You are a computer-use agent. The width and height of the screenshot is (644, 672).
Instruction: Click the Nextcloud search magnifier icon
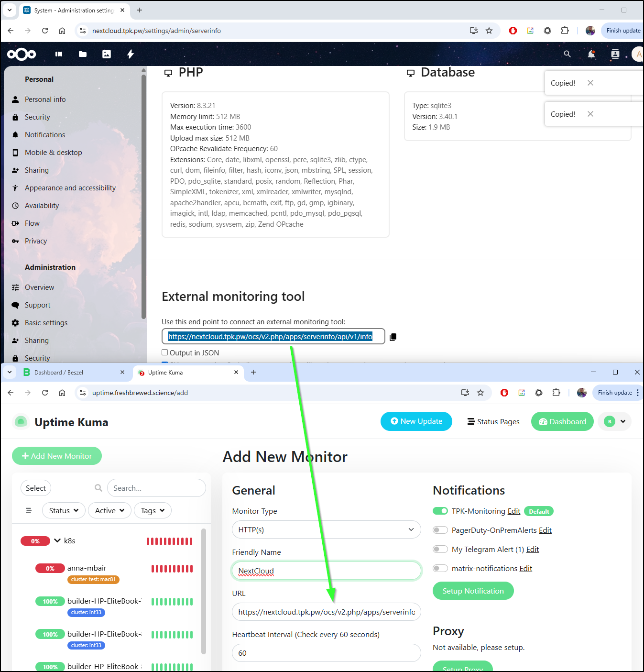click(567, 54)
